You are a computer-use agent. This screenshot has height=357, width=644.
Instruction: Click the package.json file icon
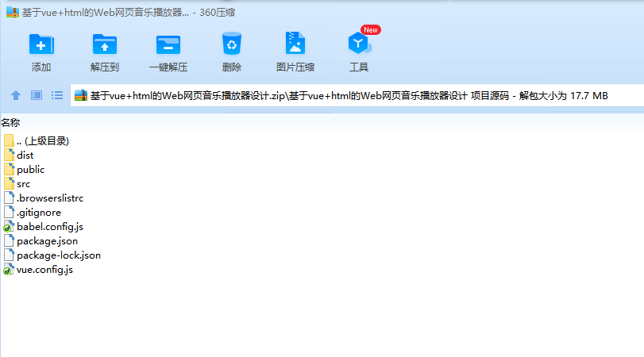(9, 241)
